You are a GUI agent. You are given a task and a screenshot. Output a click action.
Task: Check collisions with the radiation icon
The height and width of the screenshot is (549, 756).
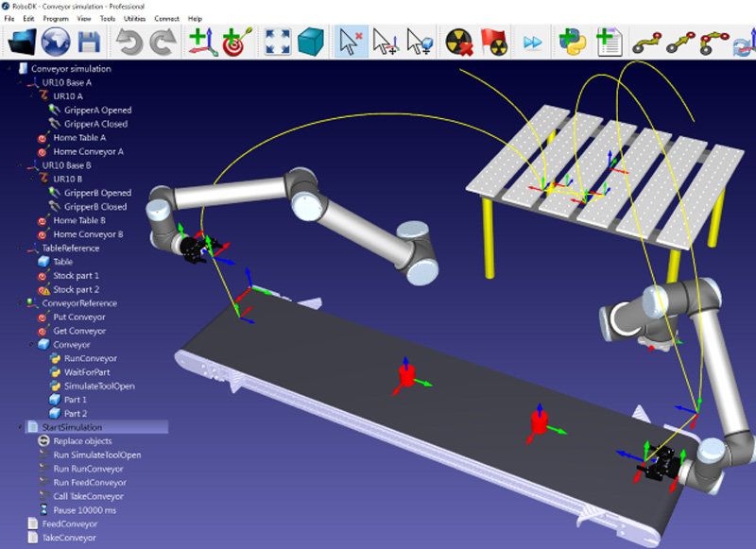tap(460, 43)
